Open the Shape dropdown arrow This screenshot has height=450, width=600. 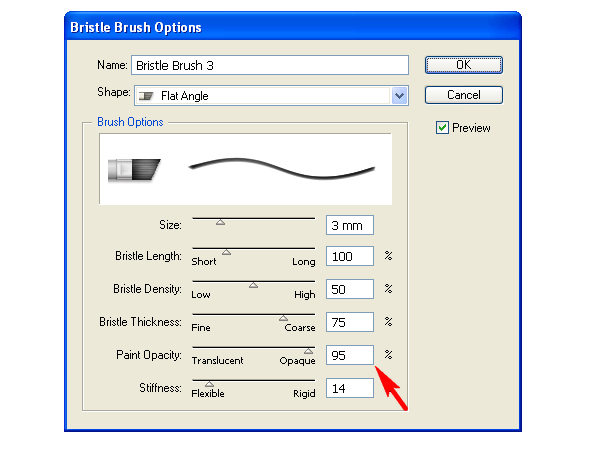point(399,96)
